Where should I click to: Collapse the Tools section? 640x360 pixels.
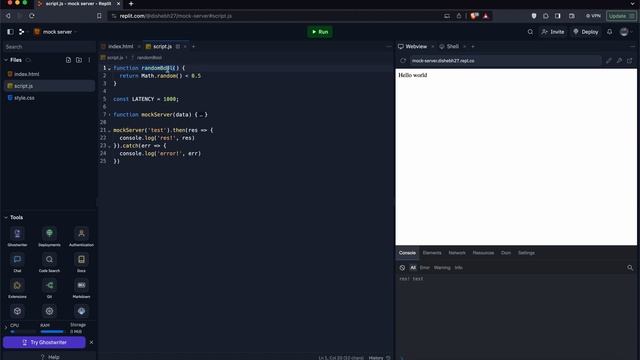[x=6, y=218]
